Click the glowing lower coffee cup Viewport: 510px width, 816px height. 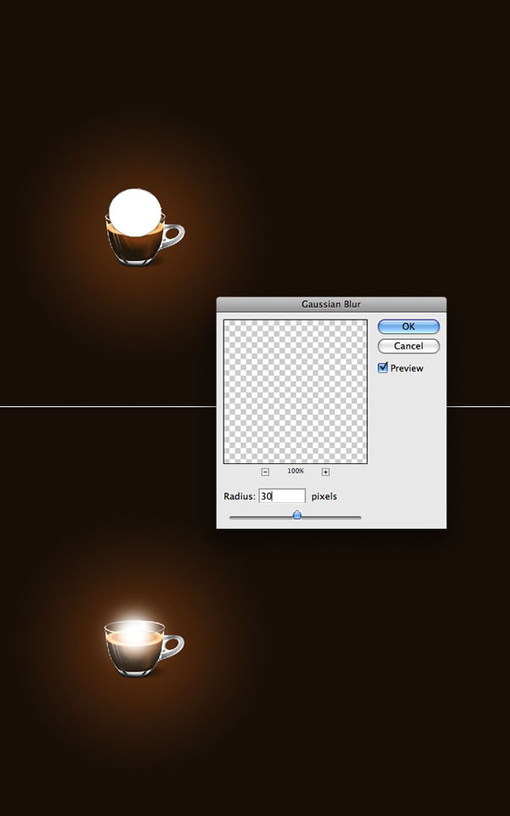tap(144, 648)
